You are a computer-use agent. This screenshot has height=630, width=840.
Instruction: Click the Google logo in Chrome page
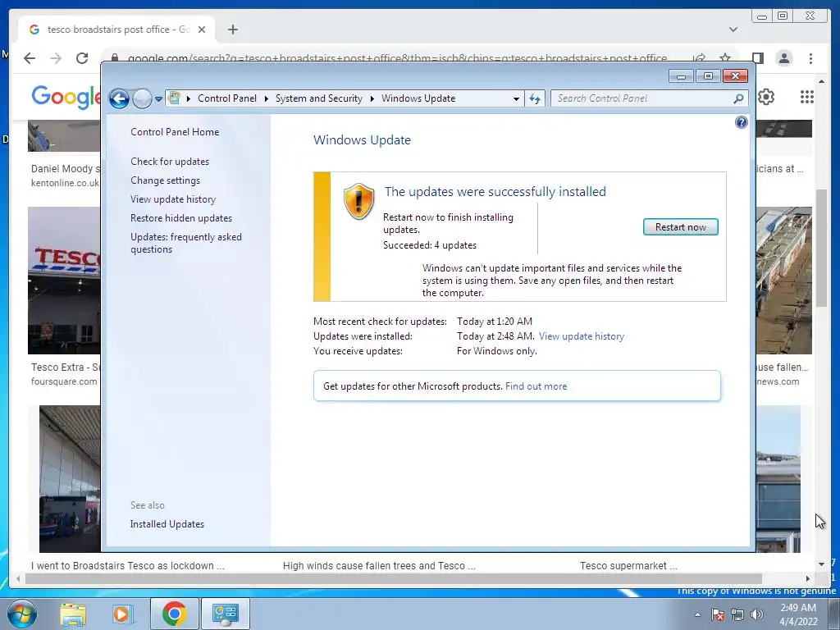click(x=66, y=97)
